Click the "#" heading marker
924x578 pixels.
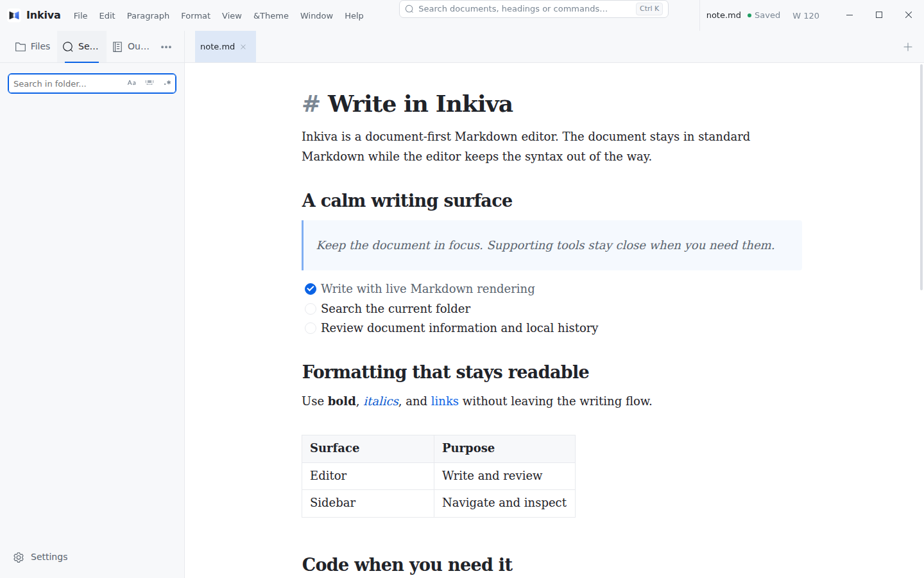click(311, 104)
